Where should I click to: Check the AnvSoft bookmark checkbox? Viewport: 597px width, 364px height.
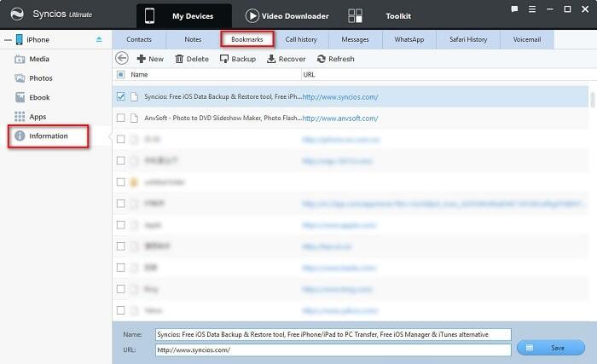(x=121, y=118)
